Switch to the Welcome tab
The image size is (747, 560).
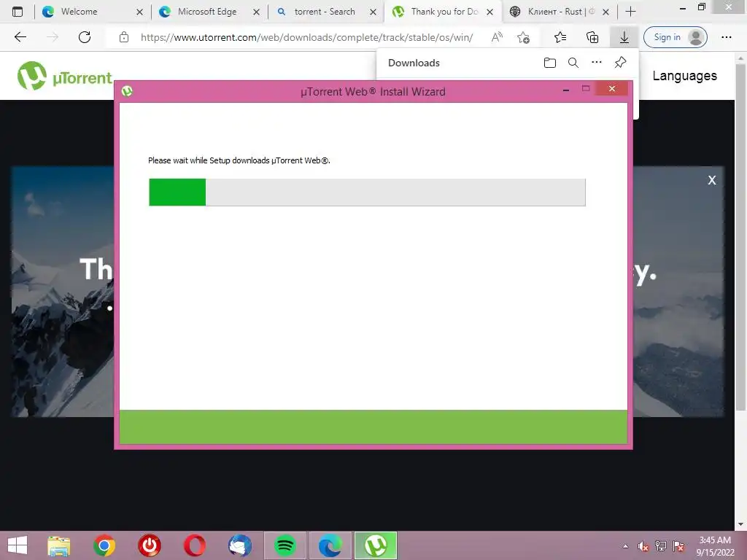[79, 12]
